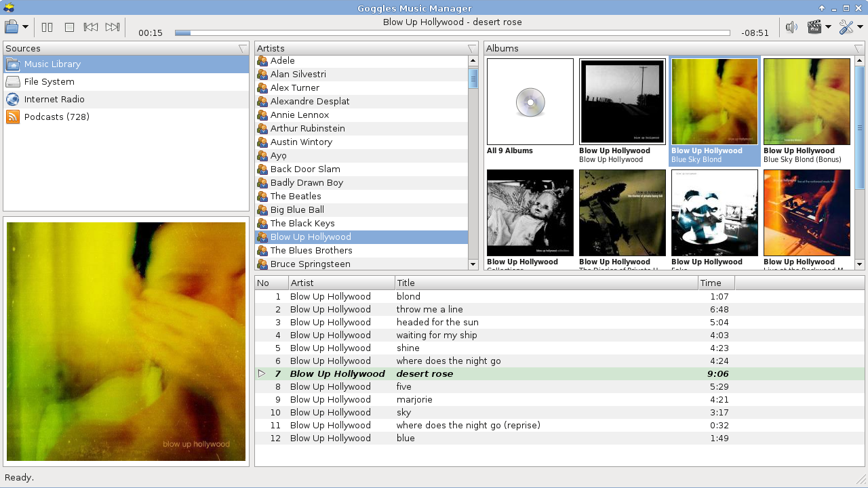Click the volume speaker icon
Viewport: 868px width, 488px height.
(x=791, y=27)
